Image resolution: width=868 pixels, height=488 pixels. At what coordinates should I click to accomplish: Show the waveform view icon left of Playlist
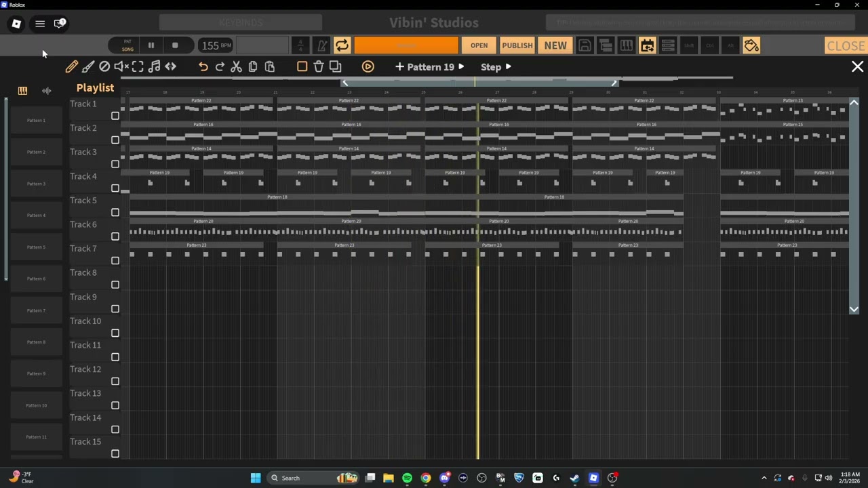pyautogui.click(x=46, y=90)
